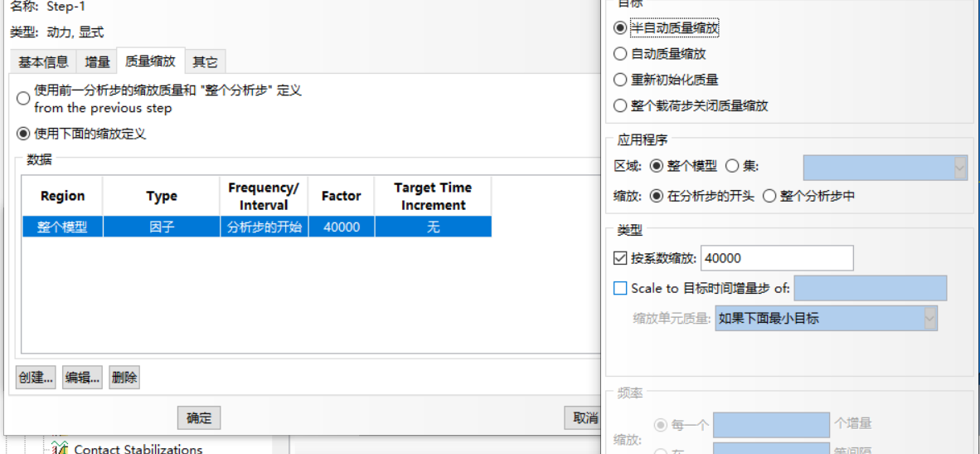Click the 按系数缩放 value field
Screen dimensions: 980x454
(776, 258)
